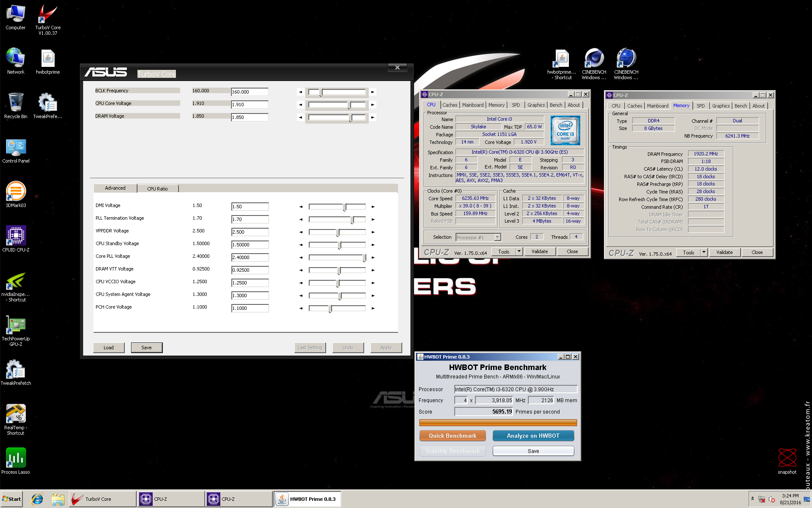Open the TweakPrefetch desktop icon

pos(16,373)
